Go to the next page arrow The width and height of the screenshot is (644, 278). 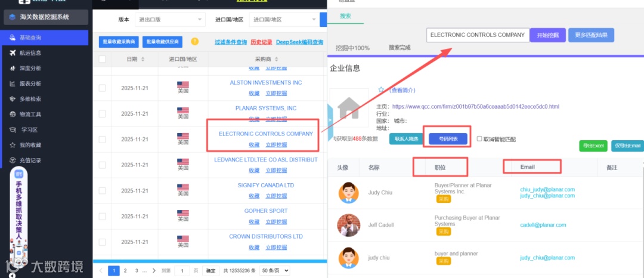(154, 271)
